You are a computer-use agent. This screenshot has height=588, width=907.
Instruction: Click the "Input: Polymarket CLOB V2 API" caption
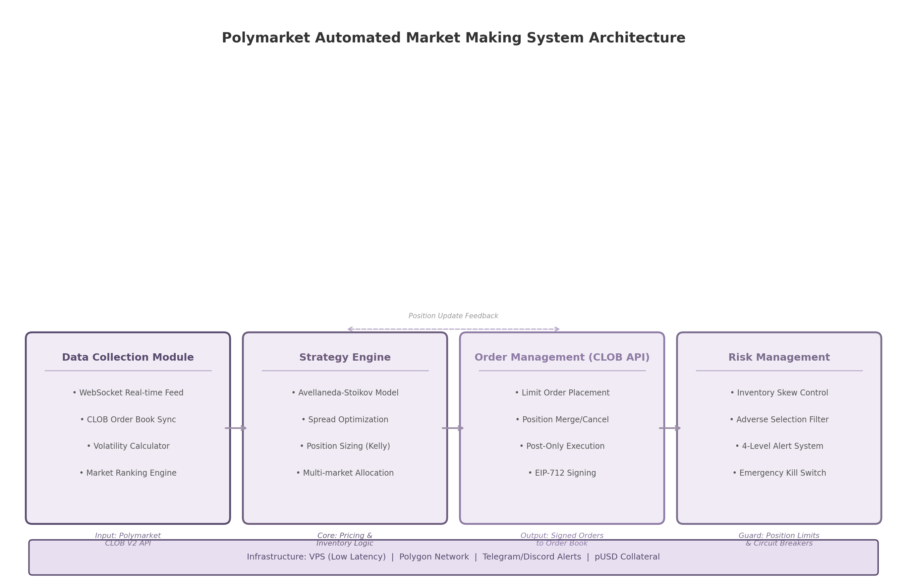click(128, 539)
